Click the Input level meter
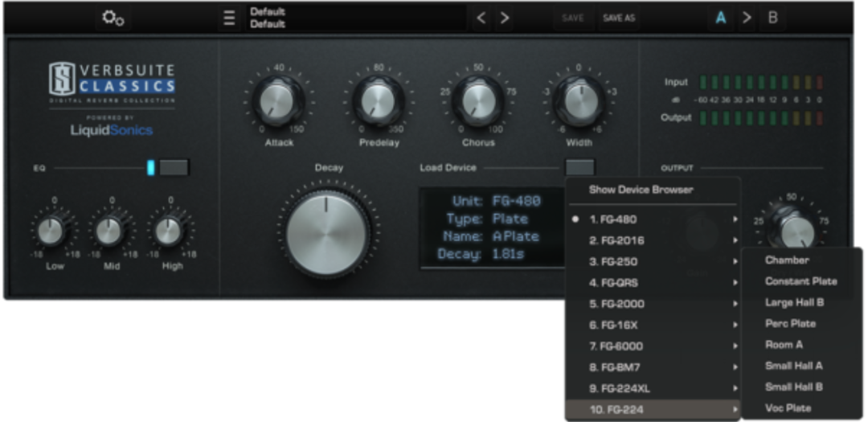 [x=761, y=83]
